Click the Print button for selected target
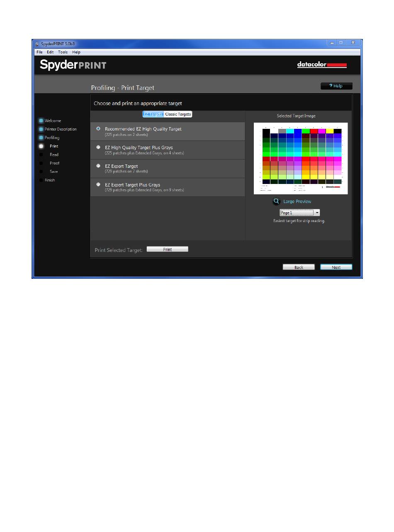 click(168, 249)
